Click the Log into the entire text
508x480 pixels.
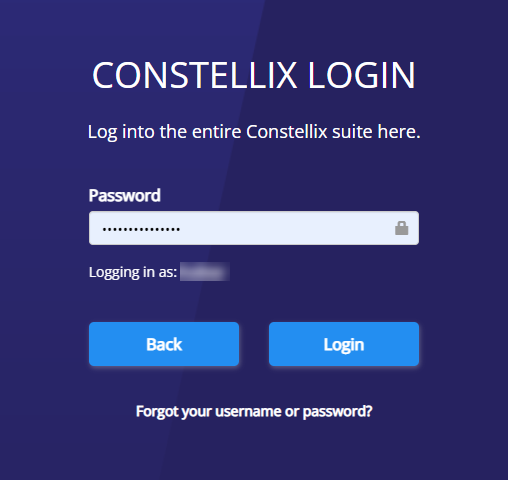(x=164, y=132)
